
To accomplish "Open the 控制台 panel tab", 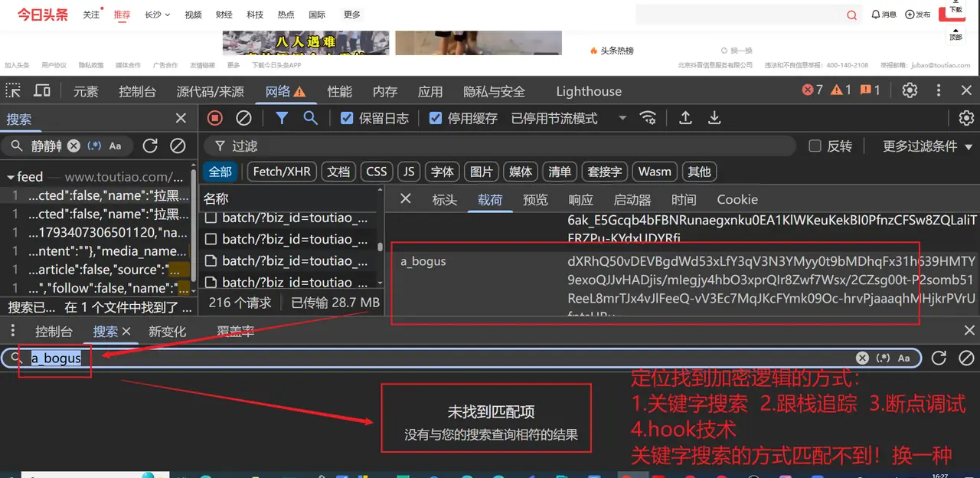I will 137,91.
